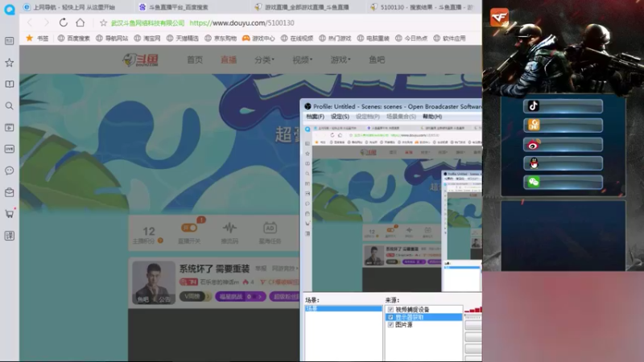Go to 首页 in Douyu navigation
The width and height of the screenshot is (644, 362).
point(195,60)
